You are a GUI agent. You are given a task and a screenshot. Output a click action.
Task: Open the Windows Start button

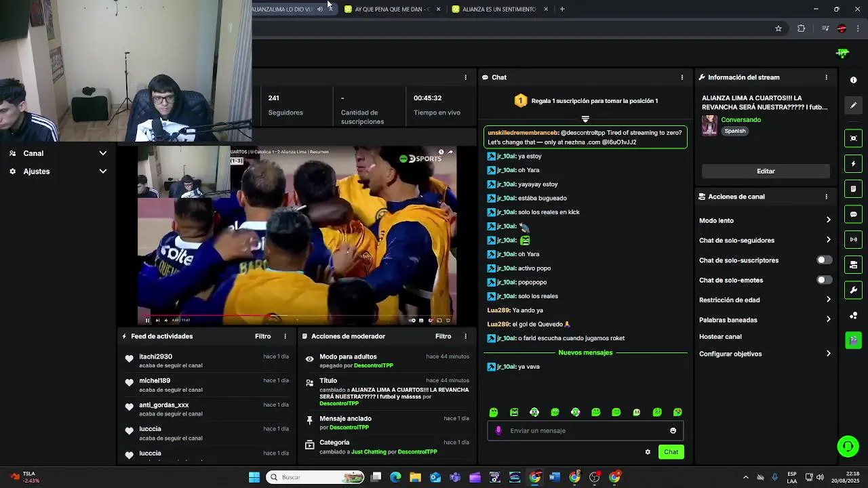pyautogui.click(x=254, y=477)
